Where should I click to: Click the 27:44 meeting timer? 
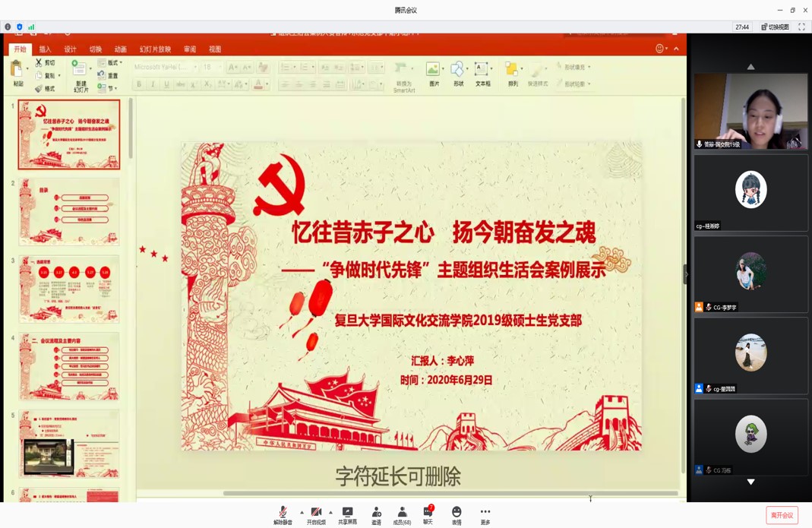tap(742, 27)
